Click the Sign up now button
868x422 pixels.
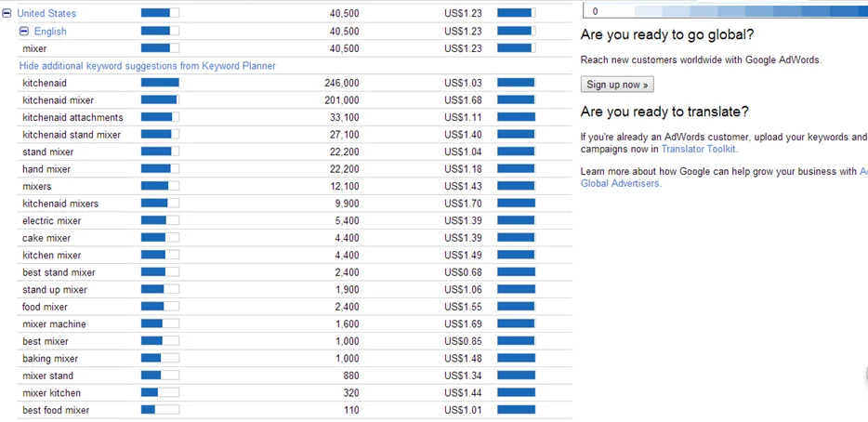tap(617, 85)
